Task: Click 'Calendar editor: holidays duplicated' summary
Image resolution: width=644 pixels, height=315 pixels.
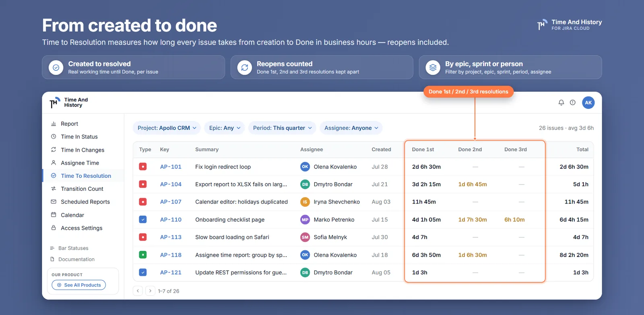Action: pyautogui.click(x=242, y=202)
